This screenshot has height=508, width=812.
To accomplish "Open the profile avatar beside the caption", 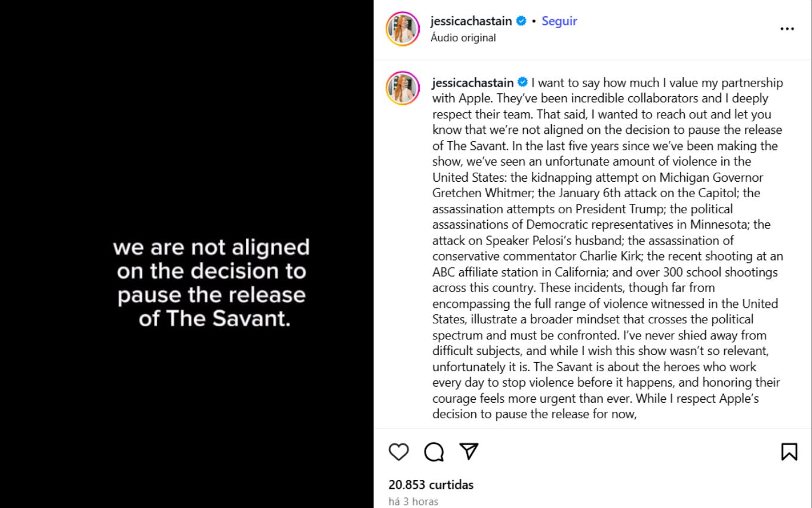I will click(x=403, y=88).
